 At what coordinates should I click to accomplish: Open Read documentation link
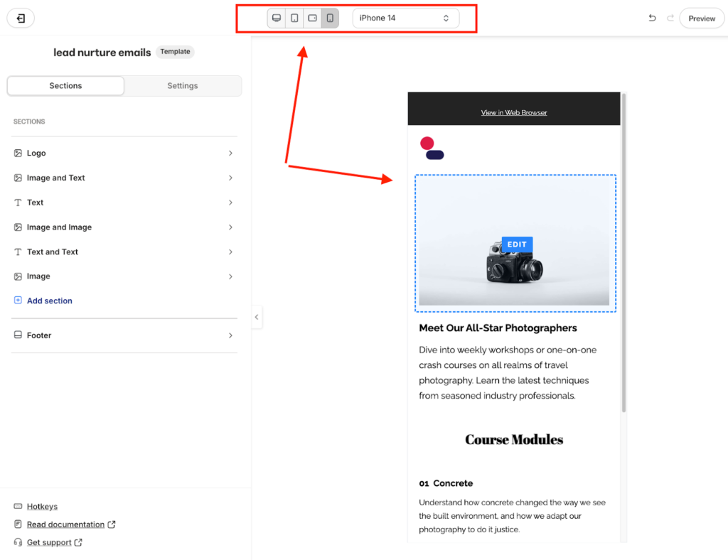[65, 524]
